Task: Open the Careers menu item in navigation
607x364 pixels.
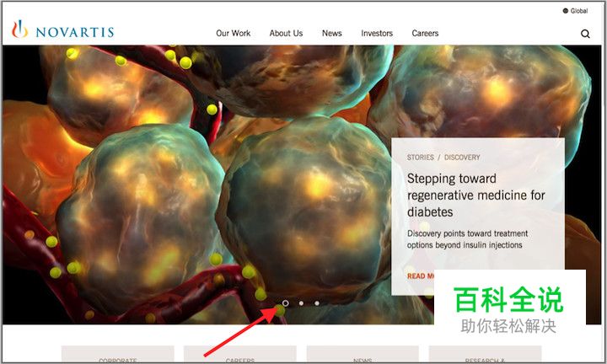Action: click(x=425, y=33)
